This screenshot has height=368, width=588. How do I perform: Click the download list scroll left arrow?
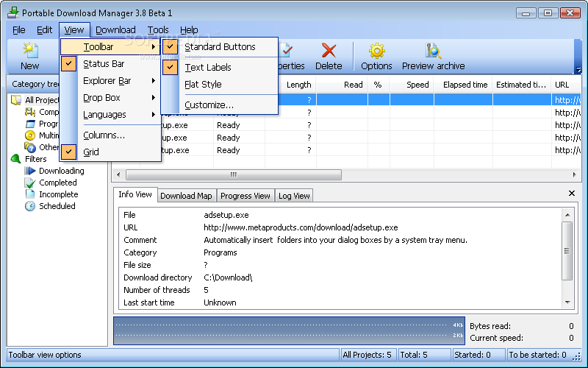pyautogui.click(x=118, y=174)
